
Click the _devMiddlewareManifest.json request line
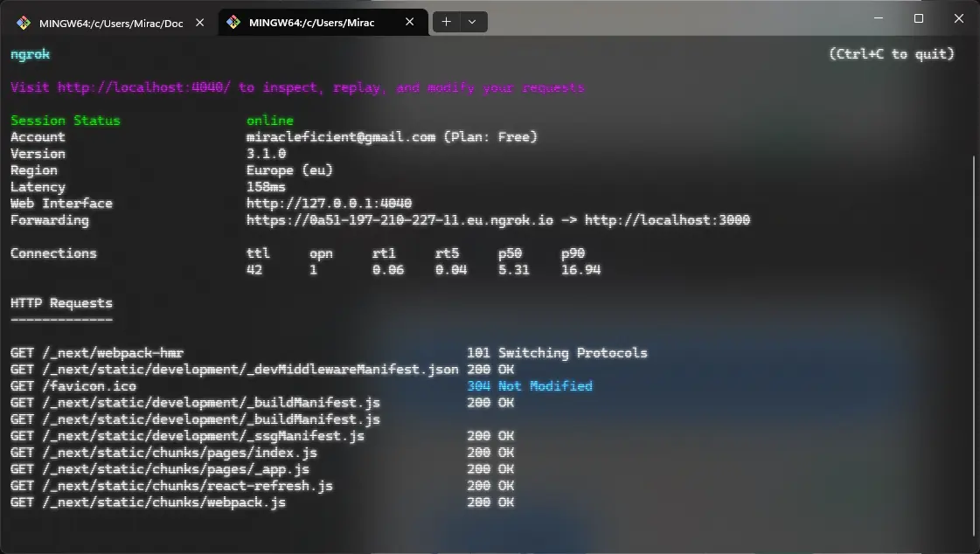point(234,370)
